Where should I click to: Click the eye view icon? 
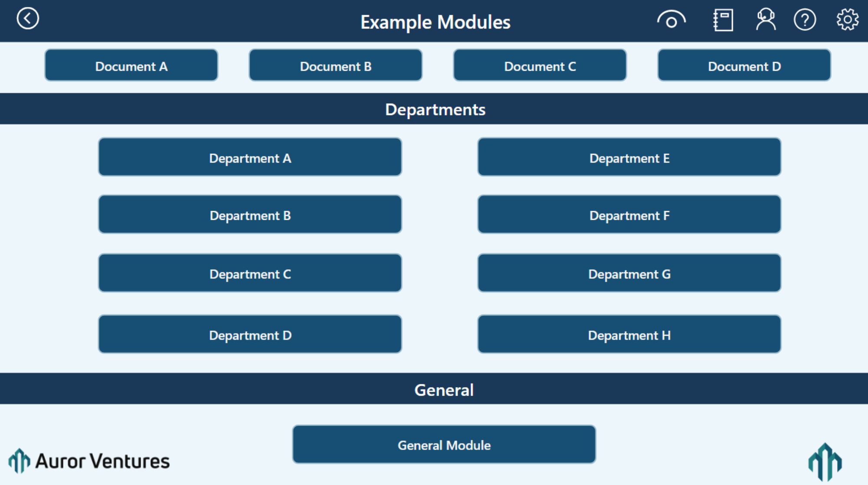671,20
